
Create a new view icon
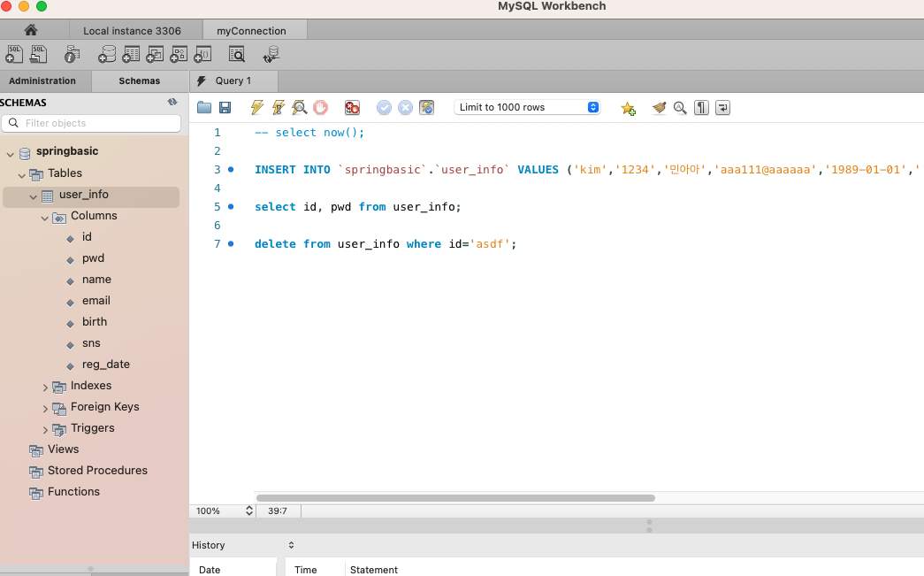click(155, 54)
